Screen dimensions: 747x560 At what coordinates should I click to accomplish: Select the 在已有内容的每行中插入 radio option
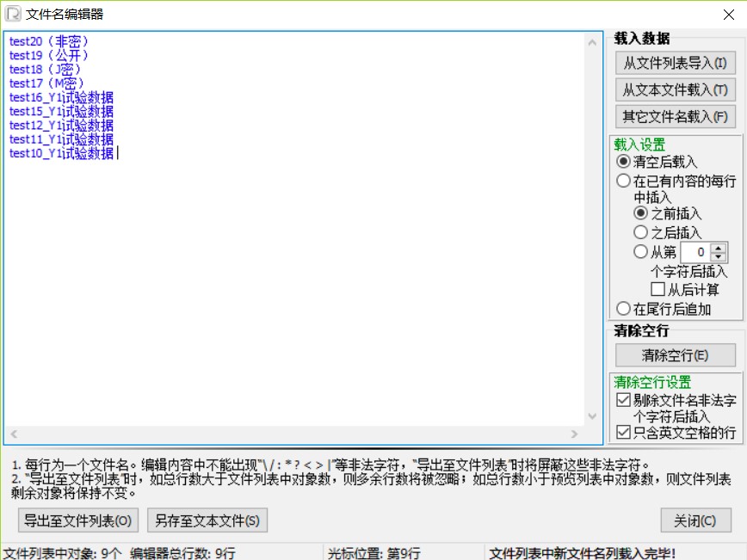point(623,181)
